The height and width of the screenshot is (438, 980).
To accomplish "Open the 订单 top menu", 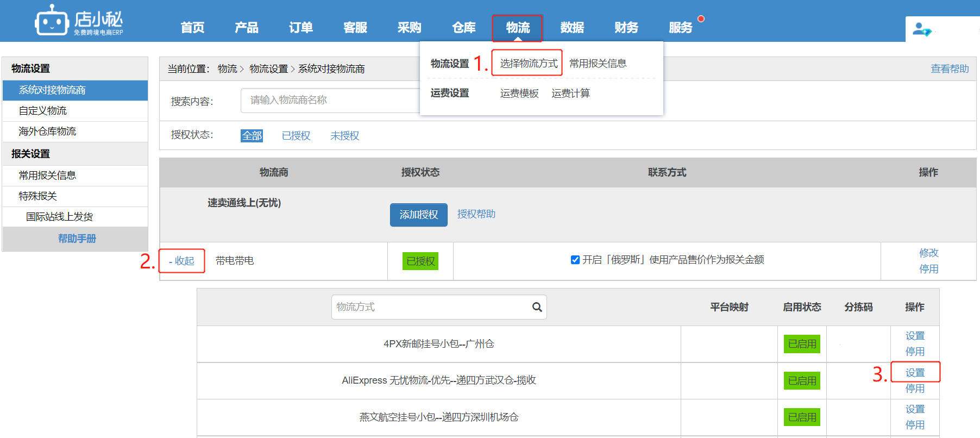I will click(300, 28).
